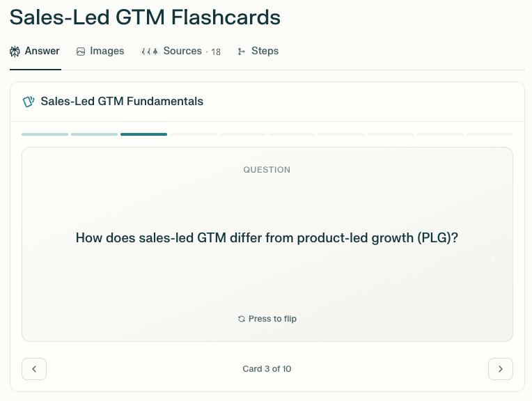Go to the previous flashcard
This screenshot has height=401, width=532.
(34, 369)
